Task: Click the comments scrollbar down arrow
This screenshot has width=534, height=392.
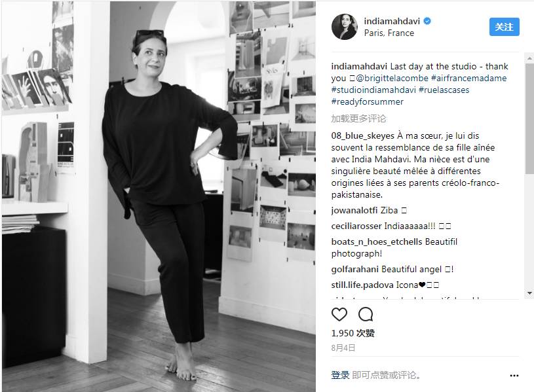Action: 529,293
